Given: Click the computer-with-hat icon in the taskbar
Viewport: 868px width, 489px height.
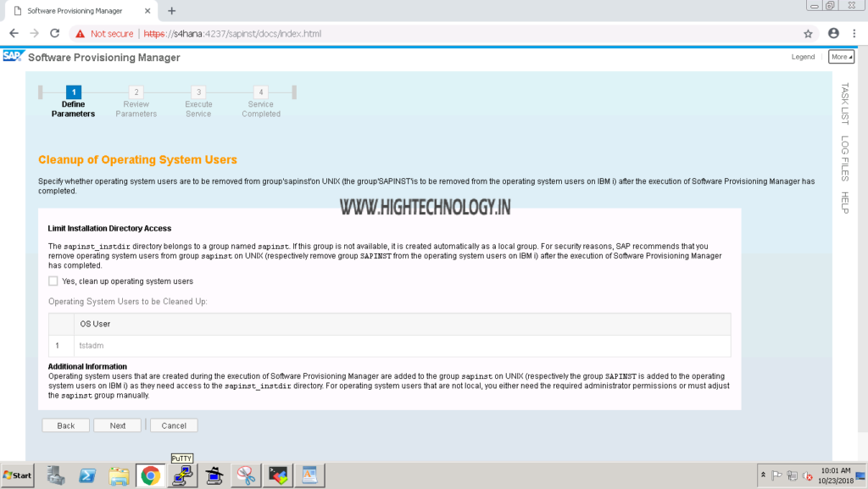Looking at the screenshot, I should (214, 475).
